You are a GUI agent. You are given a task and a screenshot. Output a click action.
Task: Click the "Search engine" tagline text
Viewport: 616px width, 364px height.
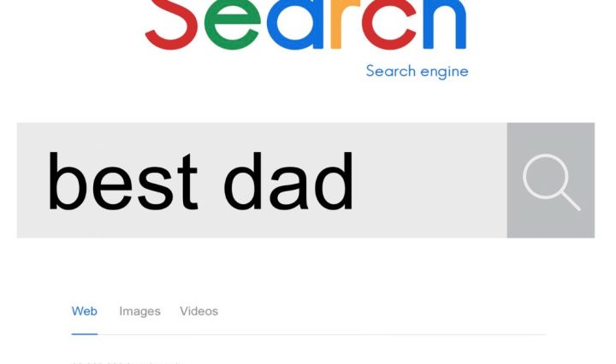(x=417, y=71)
